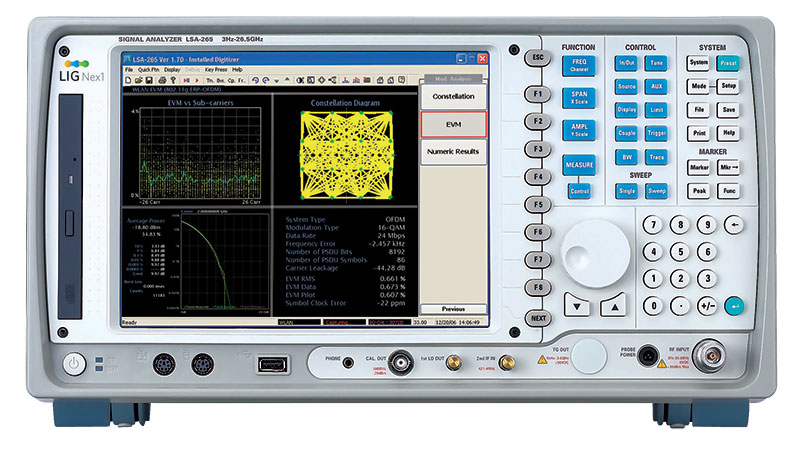Open the File menu
The height and width of the screenshot is (449, 800).
[129, 70]
